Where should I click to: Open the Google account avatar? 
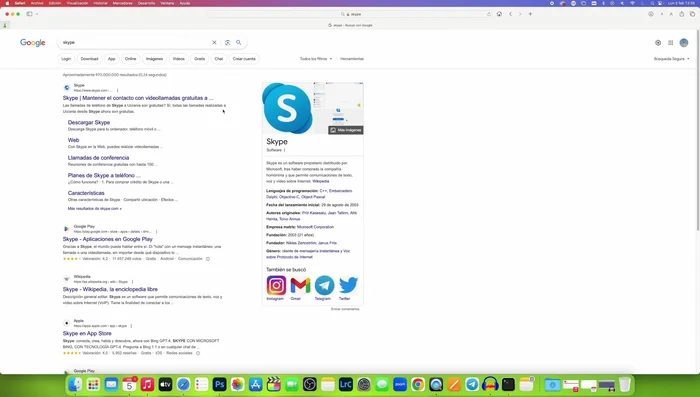684,43
